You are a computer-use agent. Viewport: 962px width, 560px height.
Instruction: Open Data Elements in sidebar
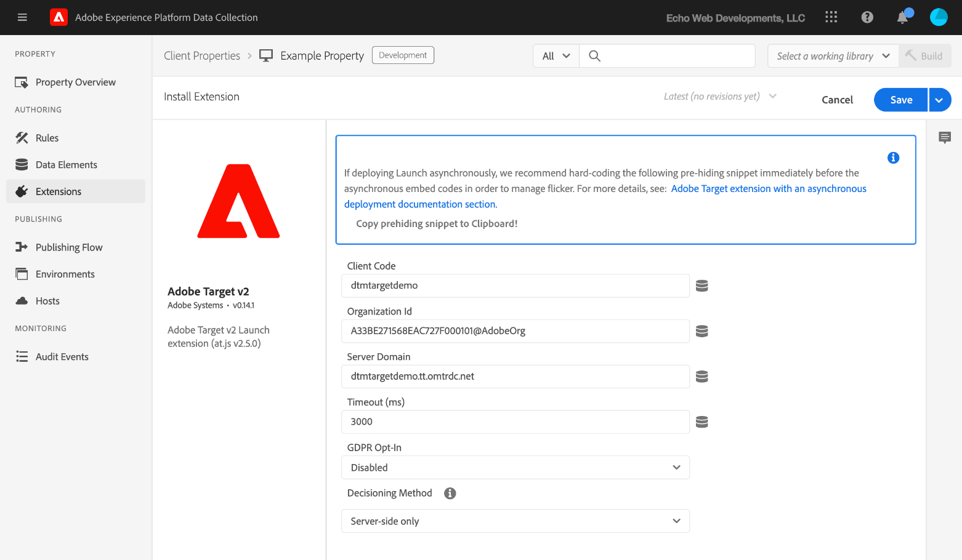click(66, 165)
